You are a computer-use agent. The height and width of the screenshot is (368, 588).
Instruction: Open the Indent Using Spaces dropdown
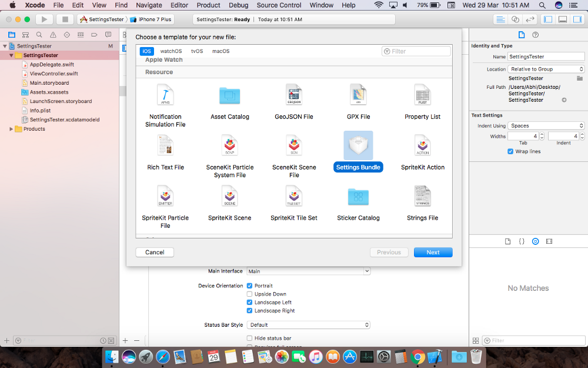point(546,126)
